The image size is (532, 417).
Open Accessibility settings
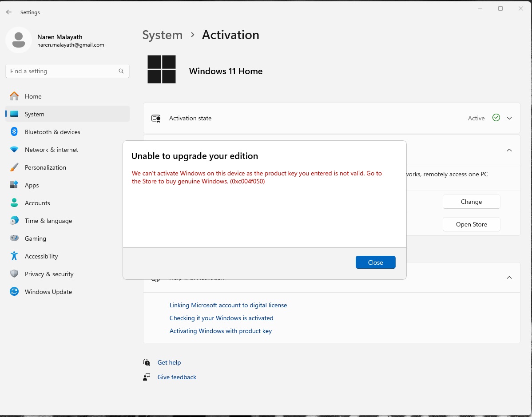coord(67,256)
